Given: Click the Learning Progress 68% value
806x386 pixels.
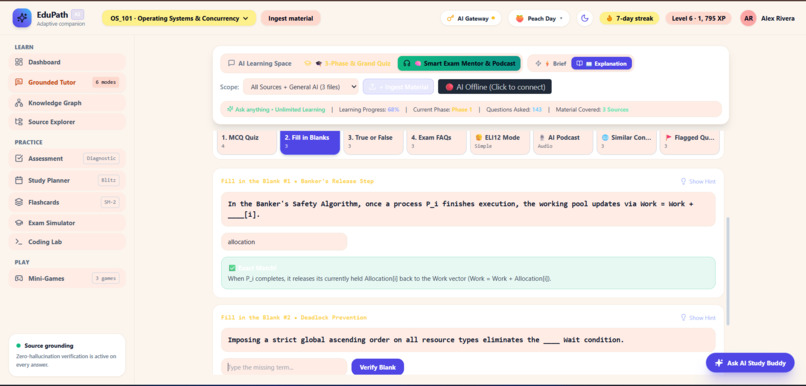Looking at the screenshot, I should click(393, 109).
